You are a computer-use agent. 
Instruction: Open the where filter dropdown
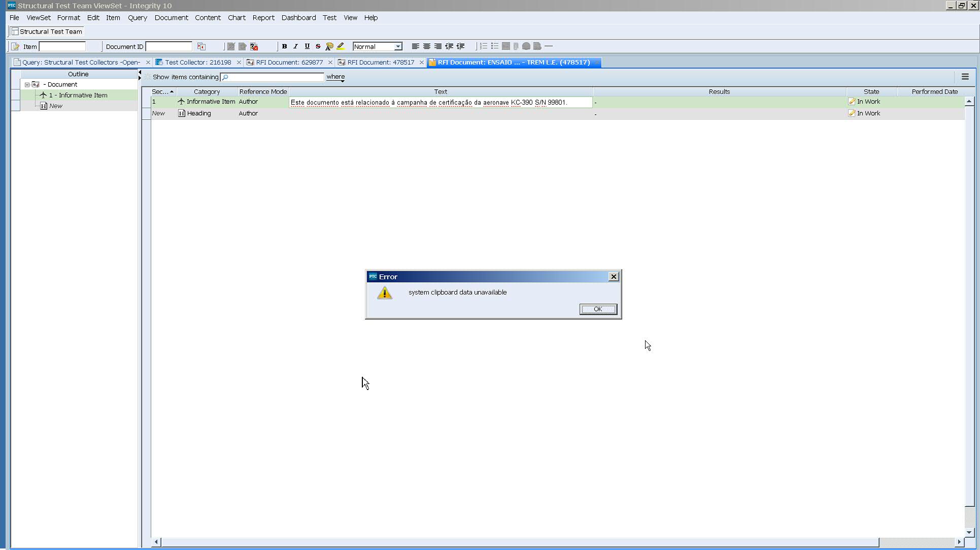click(x=335, y=77)
